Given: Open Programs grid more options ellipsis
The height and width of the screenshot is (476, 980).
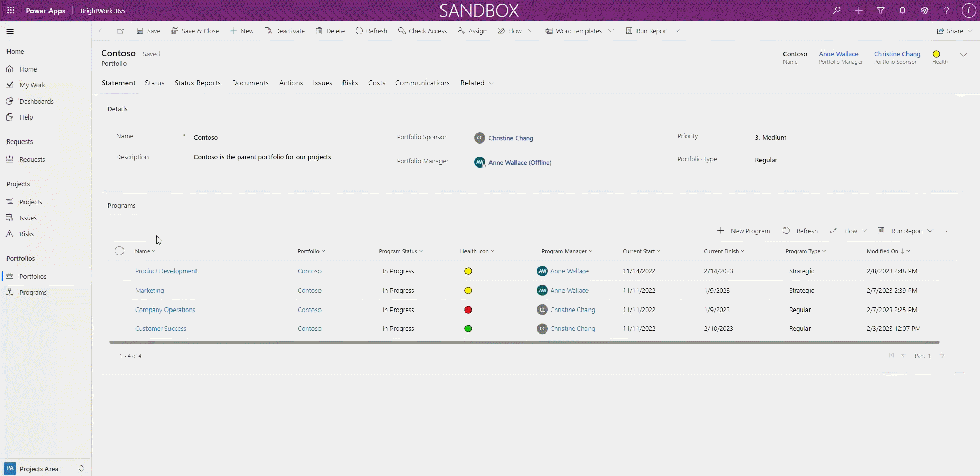Looking at the screenshot, I should pyautogui.click(x=947, y=231).
